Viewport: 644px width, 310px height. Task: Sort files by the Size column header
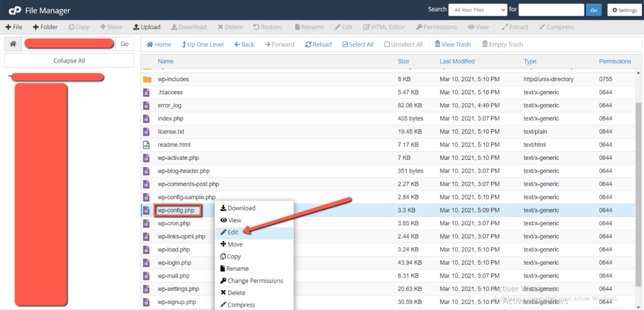pos(403,61)
